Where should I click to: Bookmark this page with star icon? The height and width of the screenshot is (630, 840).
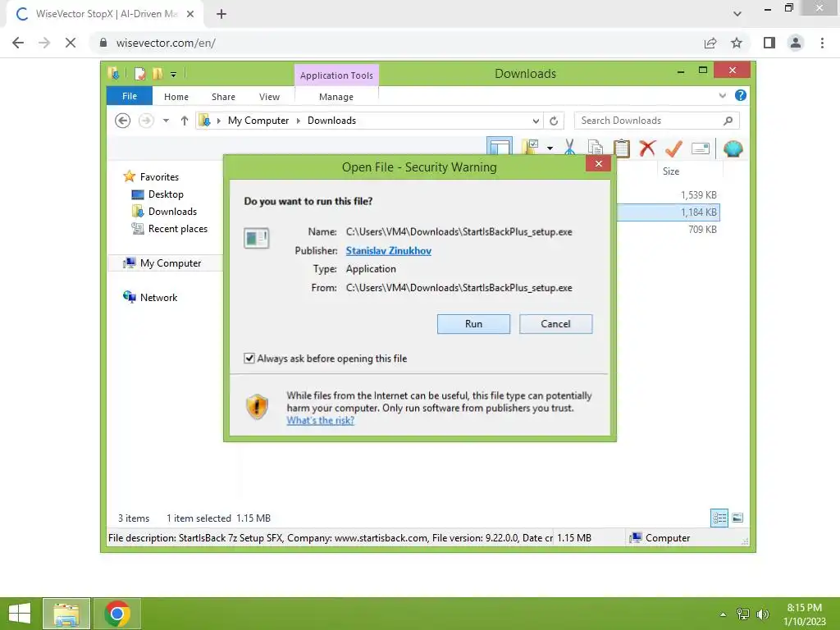(737, 43)
